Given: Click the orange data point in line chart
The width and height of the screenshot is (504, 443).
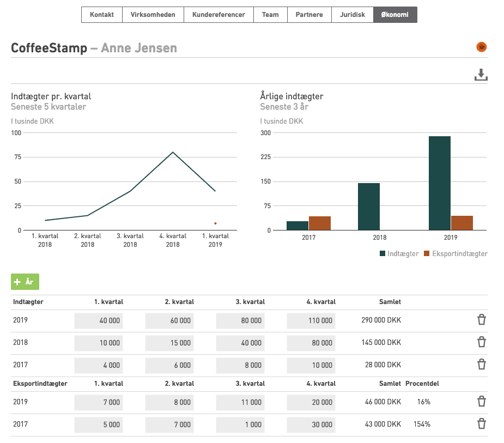Looking at the screenshot, I should coord(215,223).
